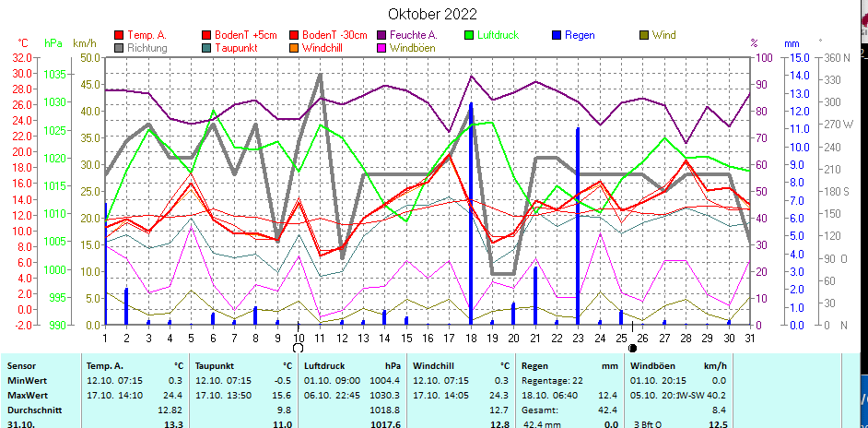Click the purple Feuchte A. legend swatch
This screenshot has width=868, height=428.
(x=381, y=35)
